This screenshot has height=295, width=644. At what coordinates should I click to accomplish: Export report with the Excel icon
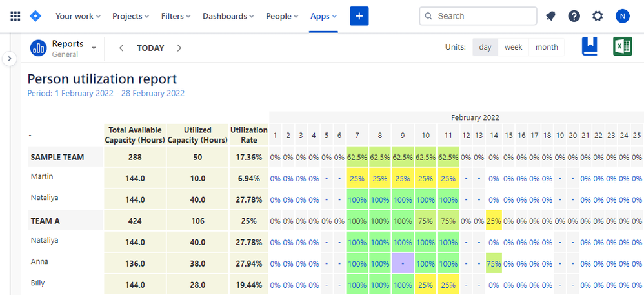click(622, 46)
